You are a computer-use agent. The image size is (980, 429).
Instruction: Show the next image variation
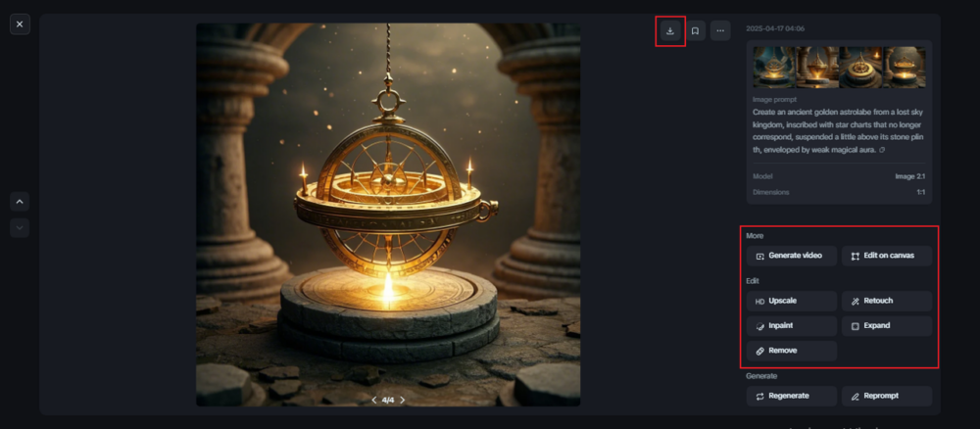point(402,401)
